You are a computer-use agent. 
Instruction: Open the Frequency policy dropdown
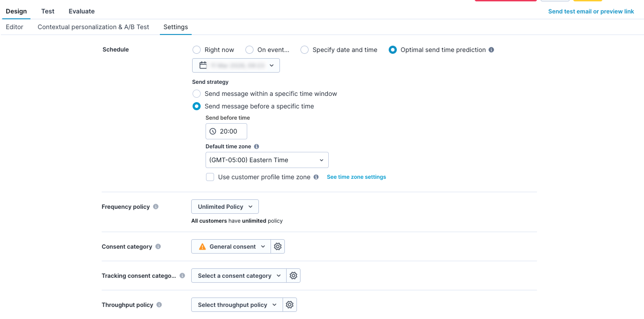[225, 206]
